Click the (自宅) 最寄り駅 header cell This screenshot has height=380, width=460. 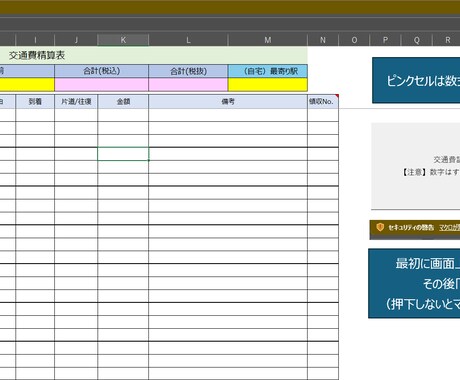point(268,71)
